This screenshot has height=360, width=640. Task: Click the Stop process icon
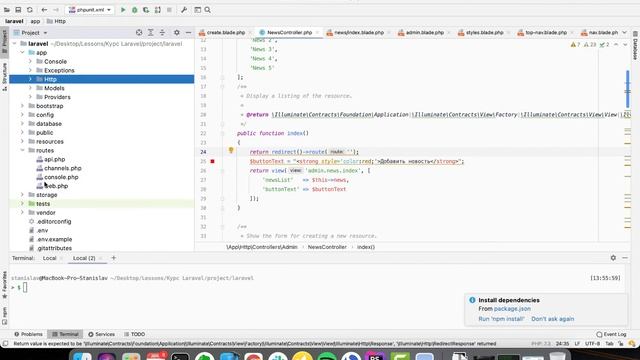[169, 9]
